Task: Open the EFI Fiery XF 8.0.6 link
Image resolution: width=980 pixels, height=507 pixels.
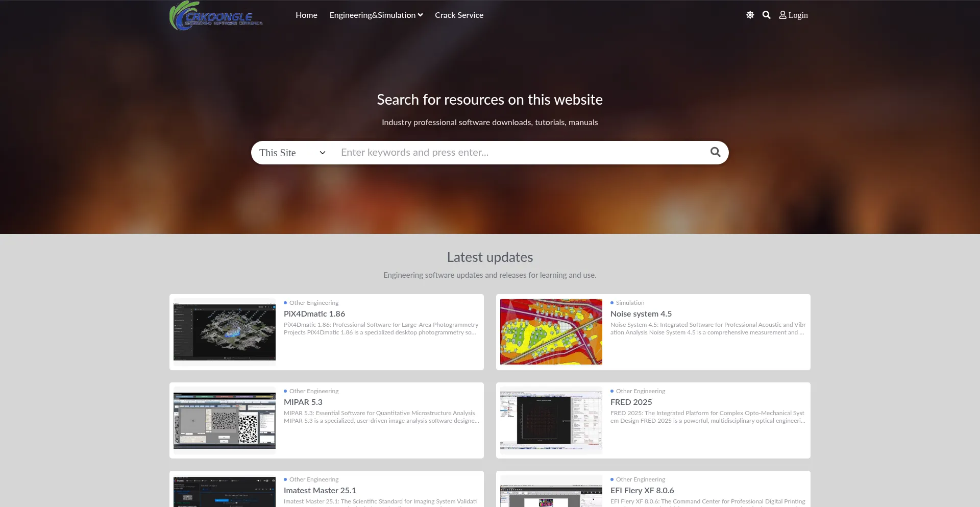Action: tap(642, 491)
